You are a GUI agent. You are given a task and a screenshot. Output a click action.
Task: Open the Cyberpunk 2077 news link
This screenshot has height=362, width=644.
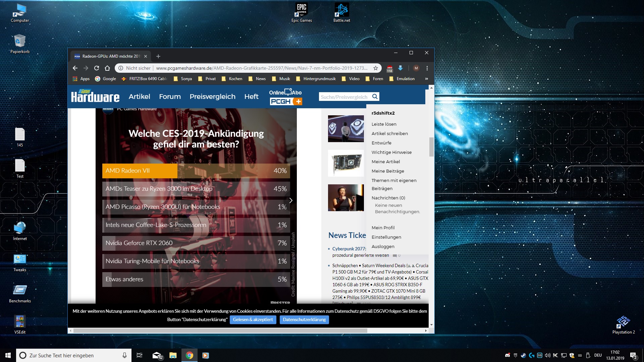pyautogui.click(x=349, y=249)
